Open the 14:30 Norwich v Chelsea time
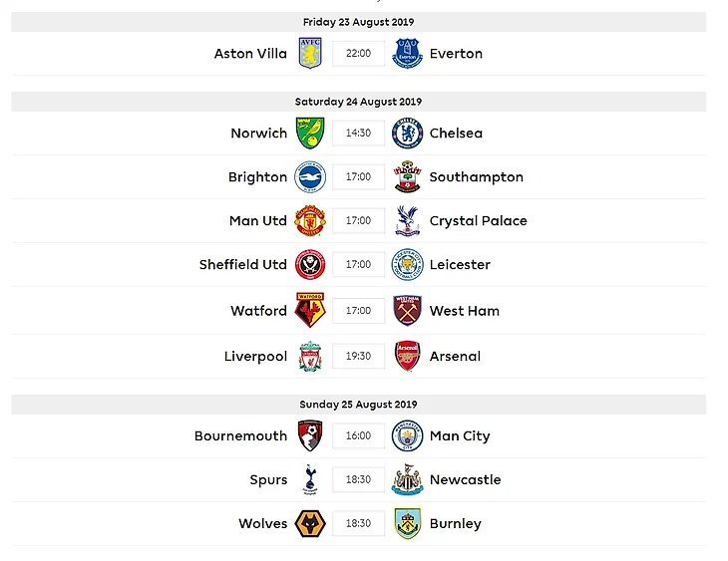Screen dimensions: 728x561 click(358, 134)
